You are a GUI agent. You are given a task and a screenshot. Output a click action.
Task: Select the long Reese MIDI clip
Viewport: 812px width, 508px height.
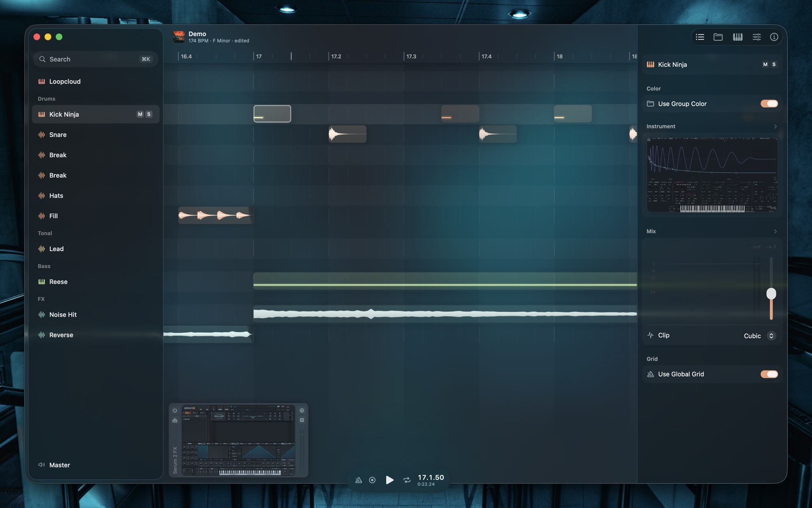click(445, 281)
